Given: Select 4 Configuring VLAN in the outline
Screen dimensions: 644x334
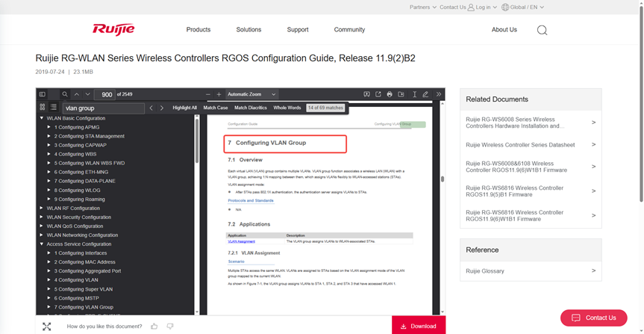Looking at the screenshot, I should tap(76, 279).
